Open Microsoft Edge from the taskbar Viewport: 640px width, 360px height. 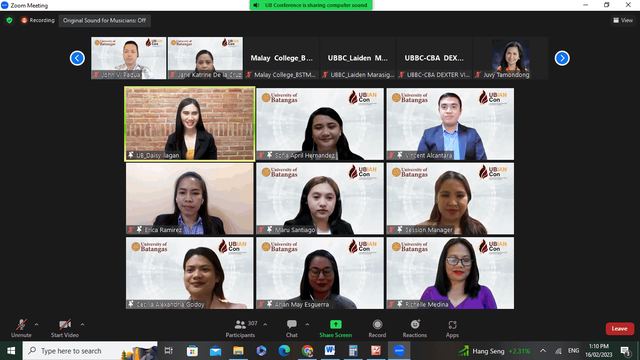coord(284,351)
